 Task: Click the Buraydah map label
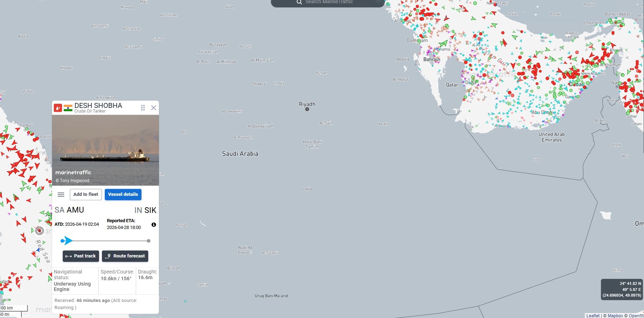(x=218, y=45)
